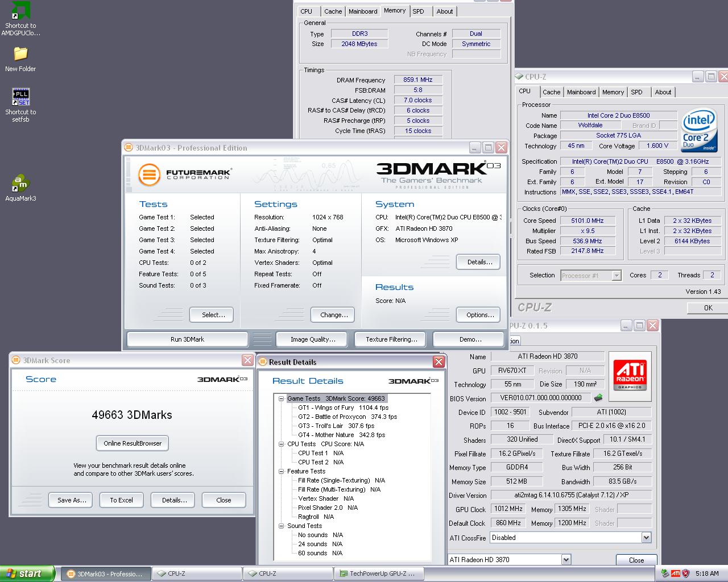Click the Intel Core 2 Duo logo
728x582 pixels.
699,130
